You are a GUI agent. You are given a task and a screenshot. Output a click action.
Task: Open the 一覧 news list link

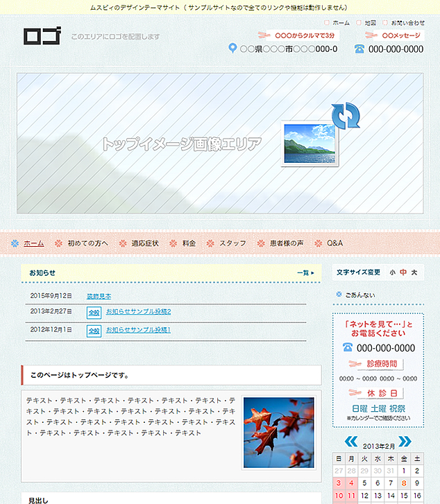pos(305,273)
